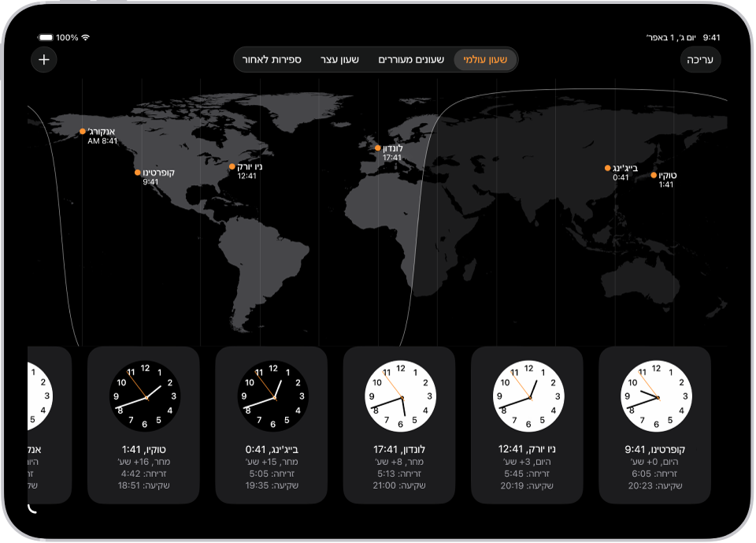The image size is (756, 543).
Task: Click the card title ניו יורק, 12:41
Action: coord(527,449)
